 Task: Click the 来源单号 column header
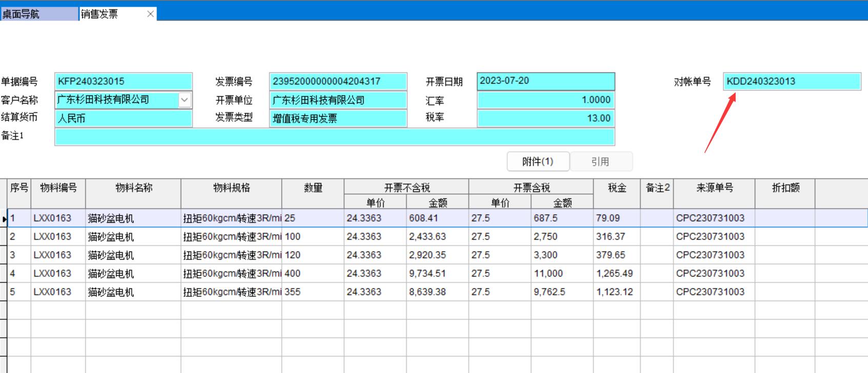(714, 188)
